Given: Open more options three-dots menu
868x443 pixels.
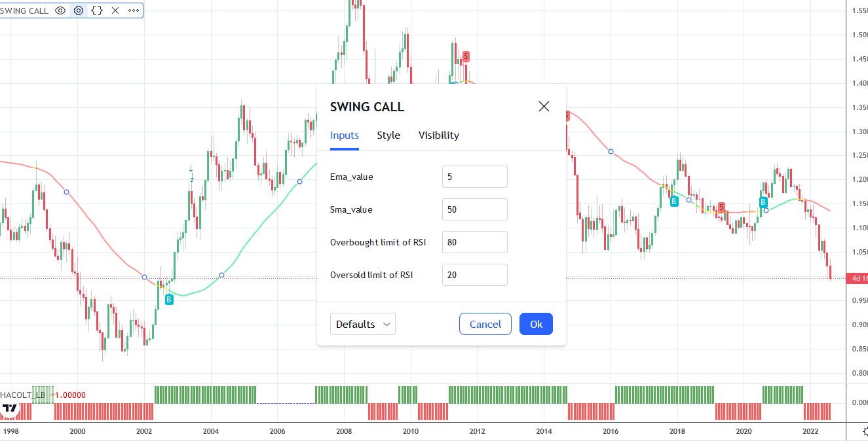Looking at the screenshot, I should (133, 10).
